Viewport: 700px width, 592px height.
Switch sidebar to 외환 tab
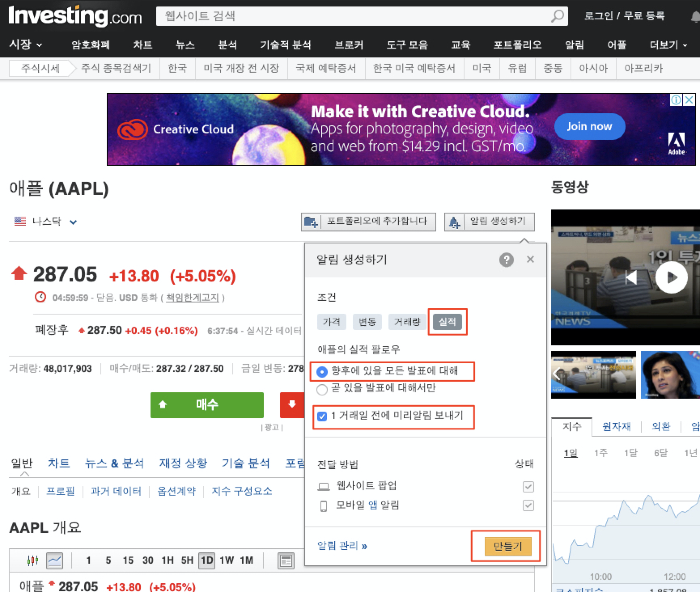tap(661, 427)
